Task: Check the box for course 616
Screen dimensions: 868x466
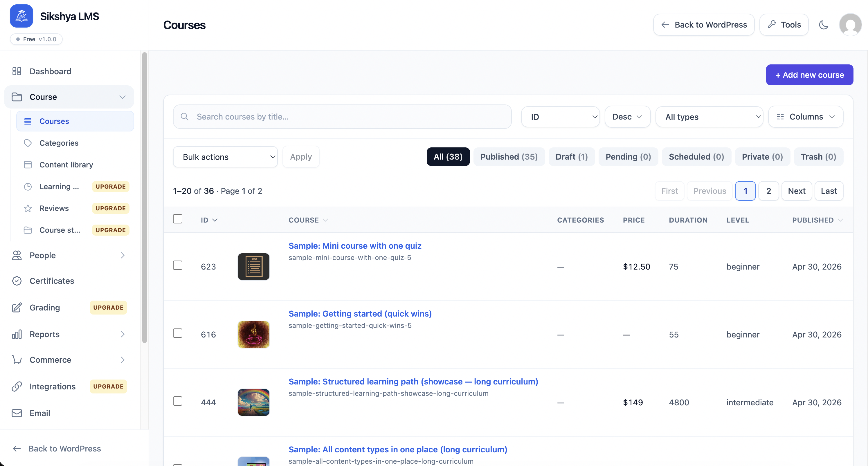Action: pyautogui.click(x=178, y=333)
